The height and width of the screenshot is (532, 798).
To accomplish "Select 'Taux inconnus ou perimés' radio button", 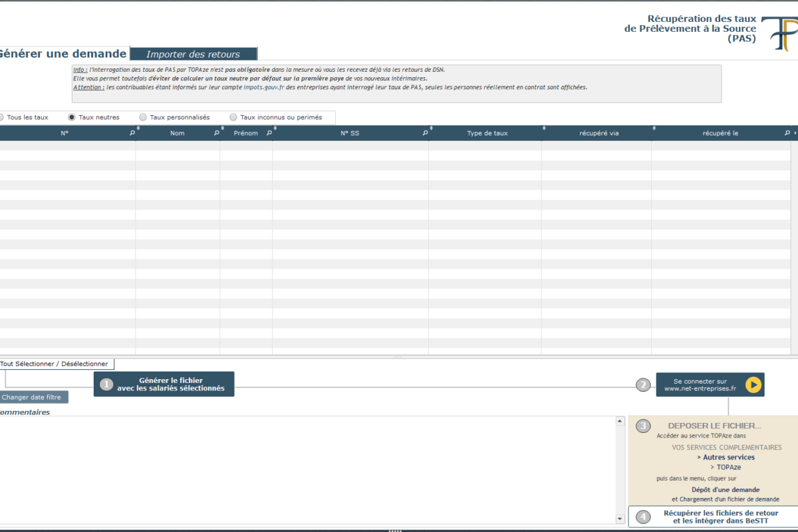I will click(x=233, y=117).
